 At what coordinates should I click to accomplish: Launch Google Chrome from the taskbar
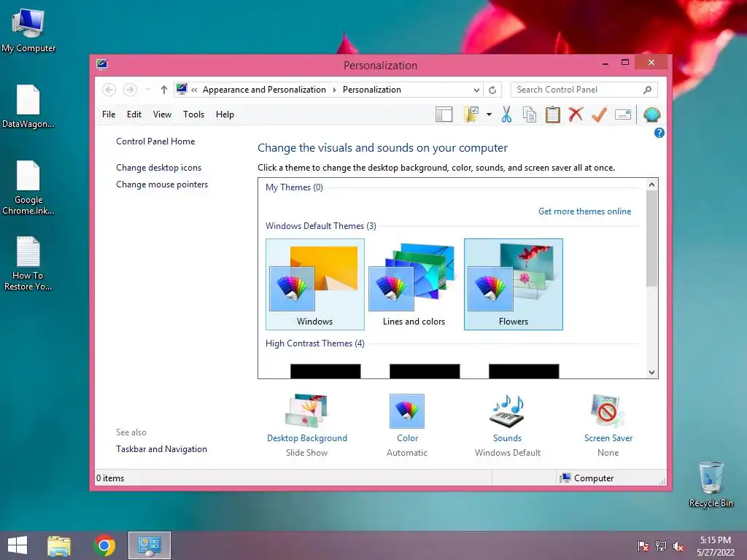(x=104, y=545)
